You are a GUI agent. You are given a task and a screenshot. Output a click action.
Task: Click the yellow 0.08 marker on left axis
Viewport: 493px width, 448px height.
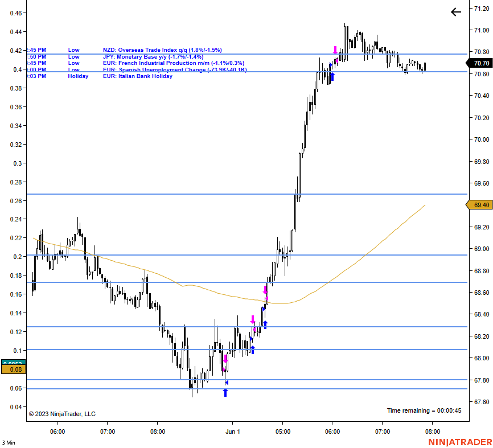coord(14,369)
